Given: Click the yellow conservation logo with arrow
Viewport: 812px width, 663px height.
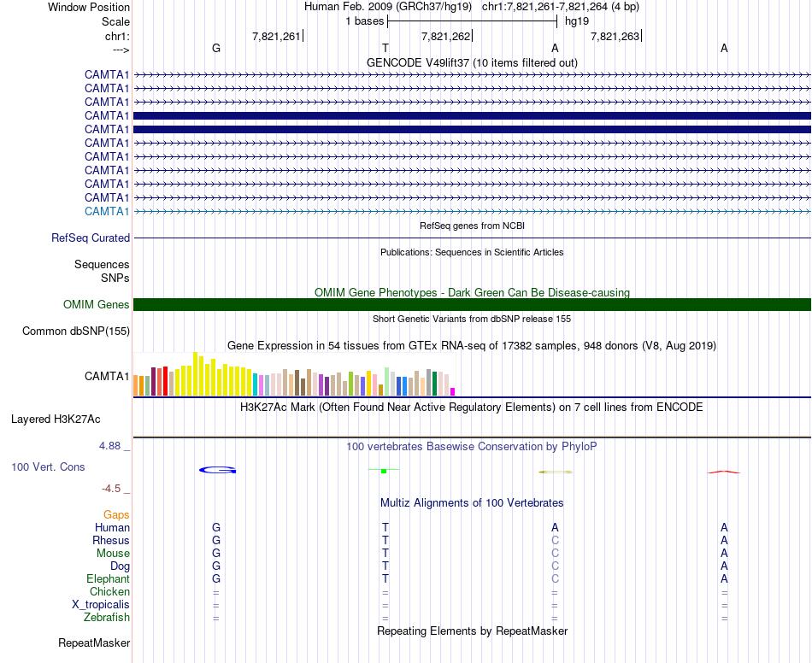Looking at the screenshot, I should coord(555,472).
